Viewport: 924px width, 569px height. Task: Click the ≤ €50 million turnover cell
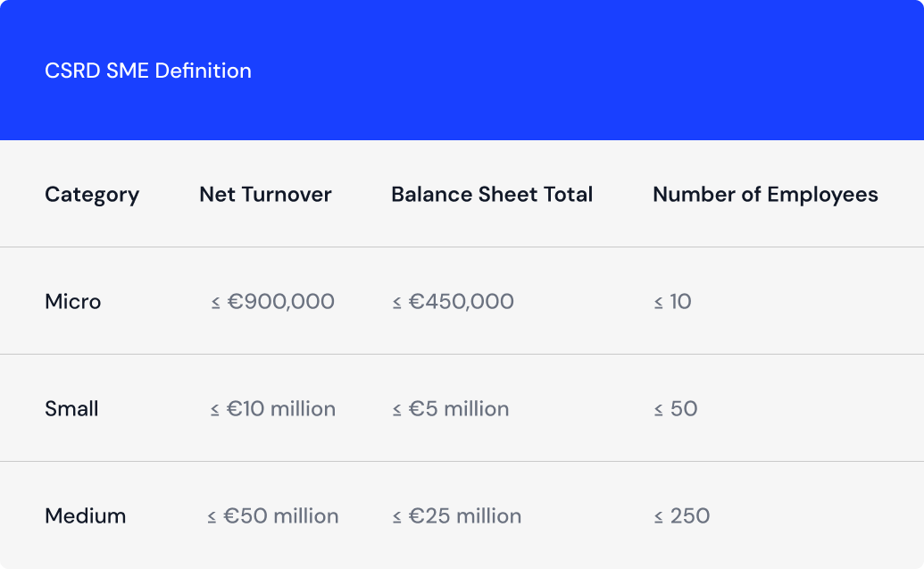[x=273, y=516]
